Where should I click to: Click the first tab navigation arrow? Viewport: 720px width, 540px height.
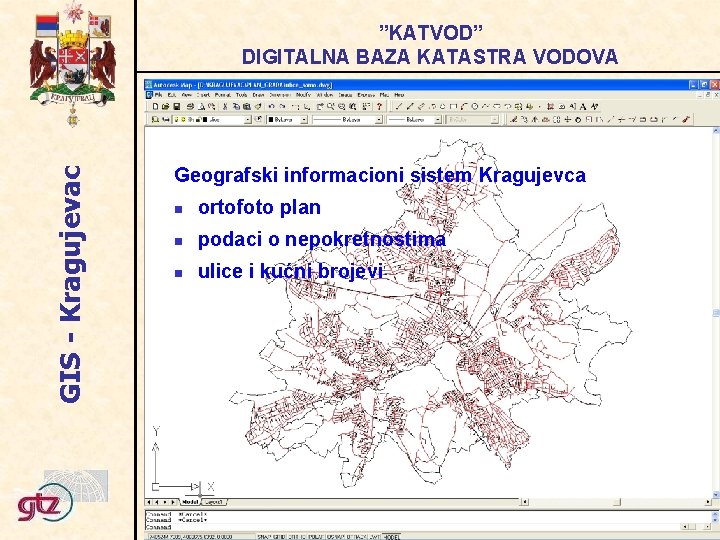click(149, 502)
